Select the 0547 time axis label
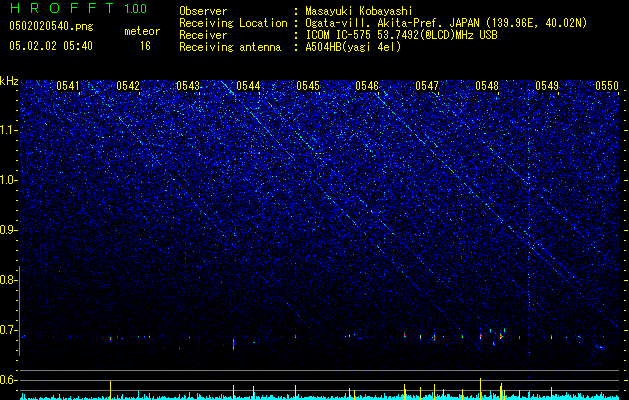The image size is (629, 400). pos(427,86)
